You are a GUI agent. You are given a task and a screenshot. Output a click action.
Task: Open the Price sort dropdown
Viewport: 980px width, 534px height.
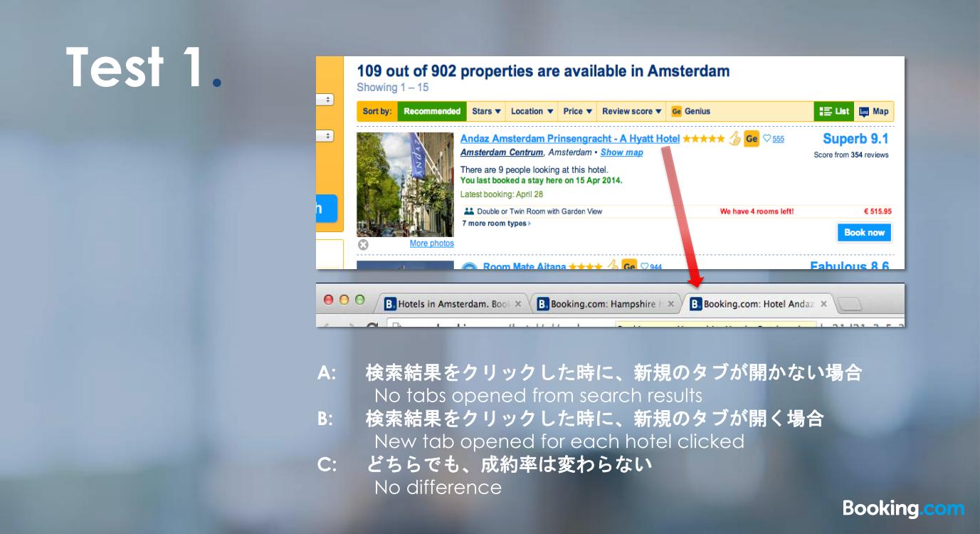pos(577,111)
